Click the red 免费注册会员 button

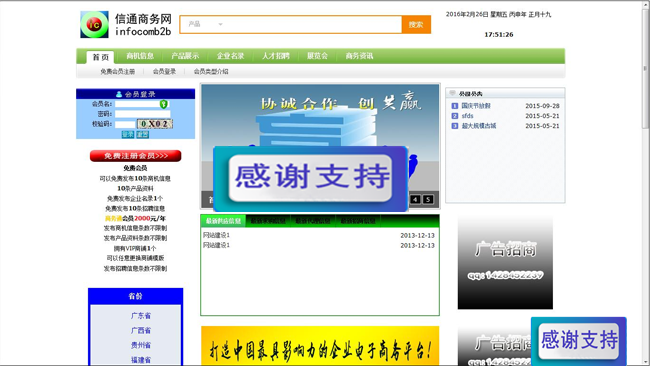(136, 156)
